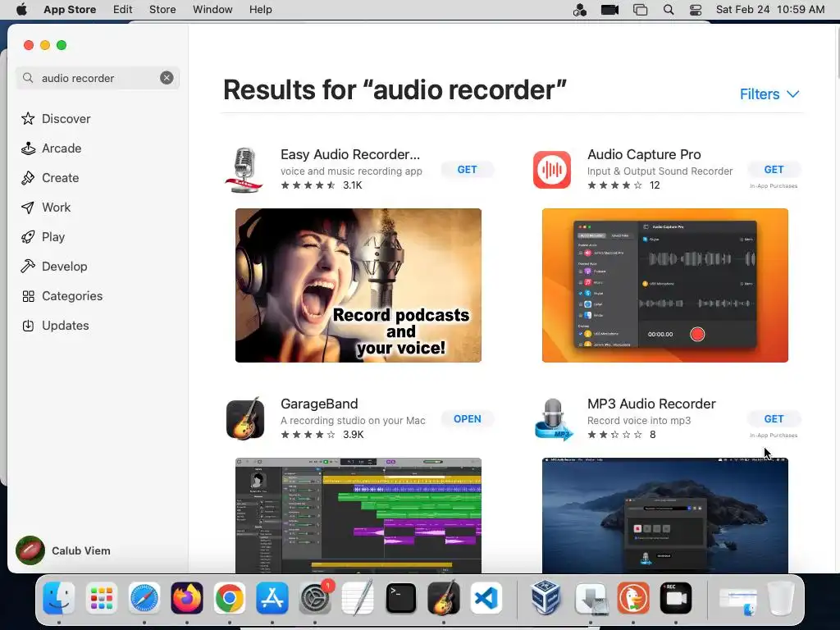Image resolution: width=840 pixels, height=630 pixels.
Task: Launch Firefox from the Dock
Action: (x=187, y=598)
